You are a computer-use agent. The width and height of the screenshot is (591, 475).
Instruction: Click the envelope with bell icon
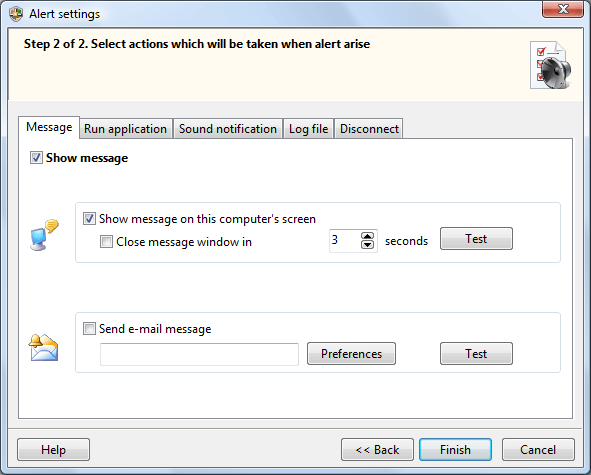point(43,347)
